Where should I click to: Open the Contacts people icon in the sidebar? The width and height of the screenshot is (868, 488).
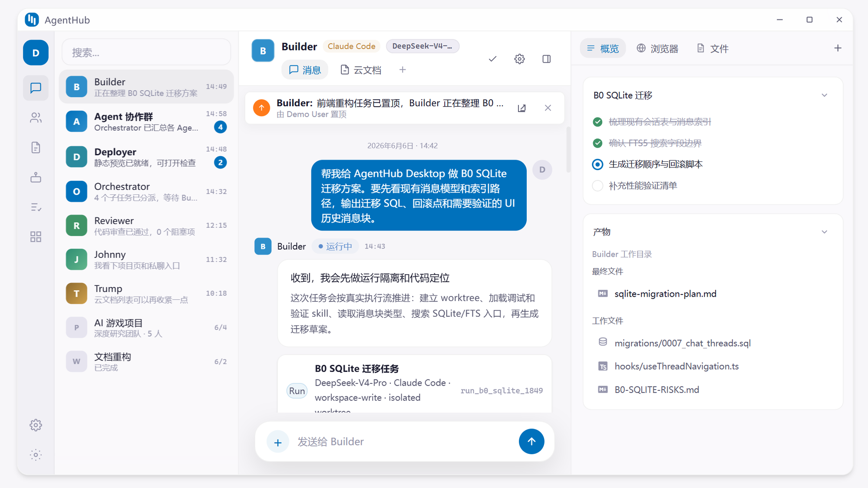(36, 118)
